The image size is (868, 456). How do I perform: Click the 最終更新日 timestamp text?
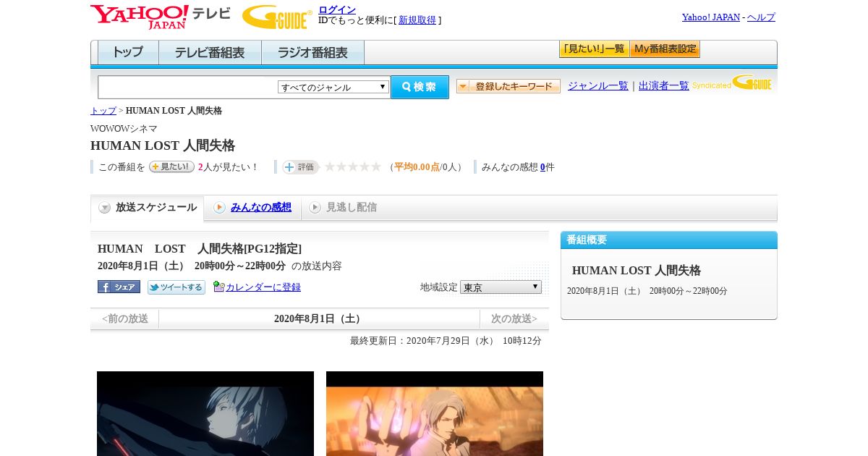coord(446,341)
